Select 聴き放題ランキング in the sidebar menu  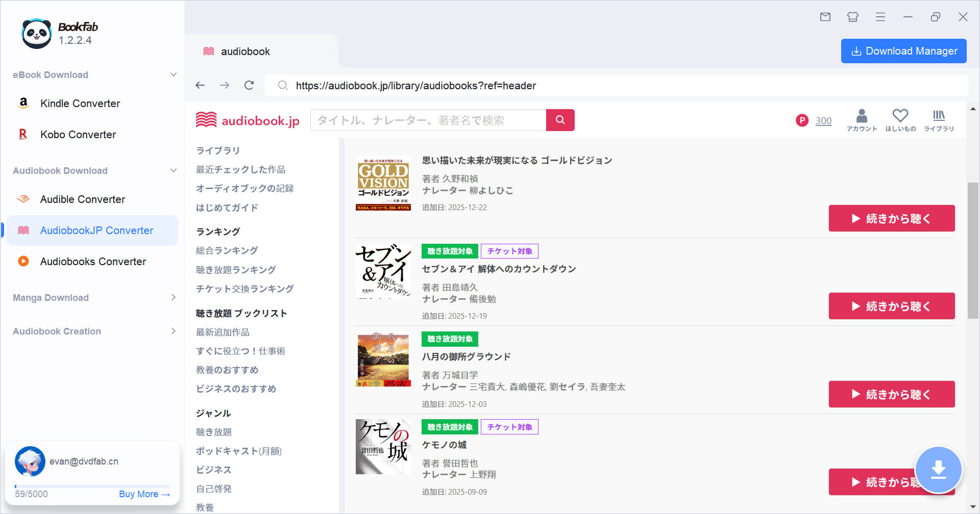coord(236,269)
